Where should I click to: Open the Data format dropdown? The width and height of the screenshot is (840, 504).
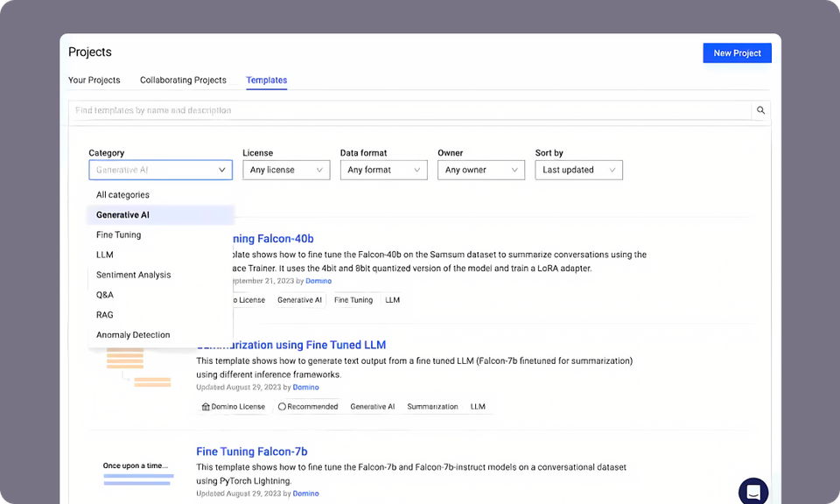coord(383,170)
